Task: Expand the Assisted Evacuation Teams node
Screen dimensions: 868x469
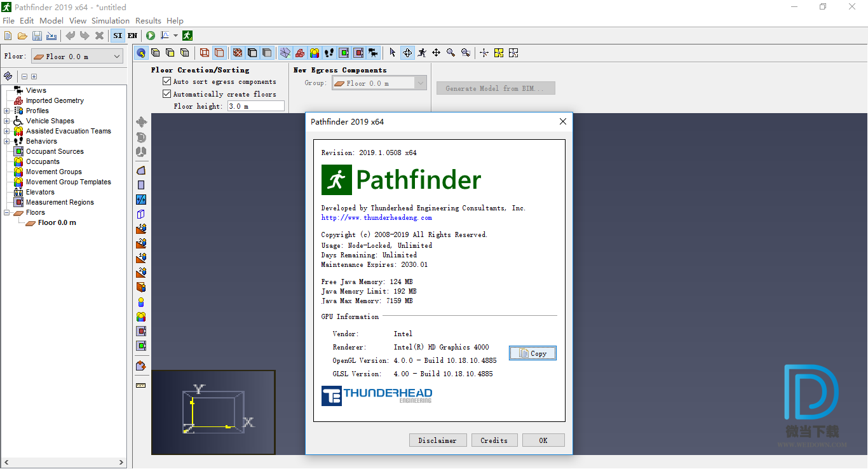Action: [7, 131]
